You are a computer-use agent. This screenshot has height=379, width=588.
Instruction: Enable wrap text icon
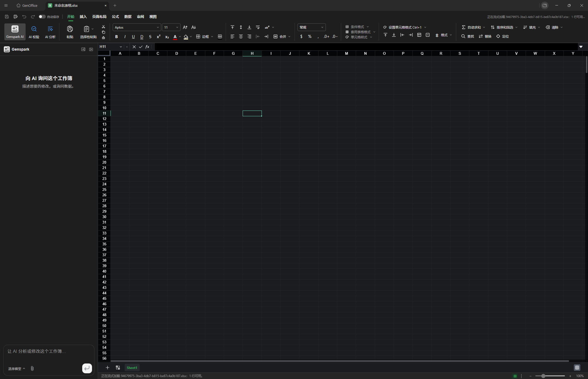258,27
